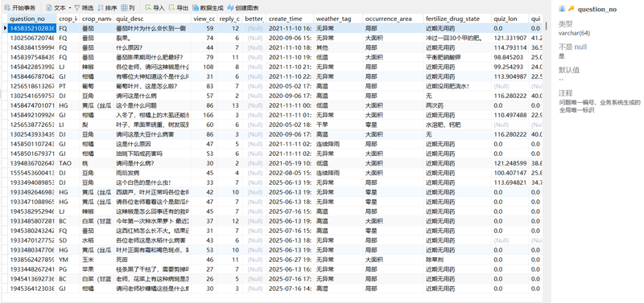Image resolution: width=644 pixels, height=303 pixels.
Task: Click the 导入 import button
Action: [x=155, y=8]
